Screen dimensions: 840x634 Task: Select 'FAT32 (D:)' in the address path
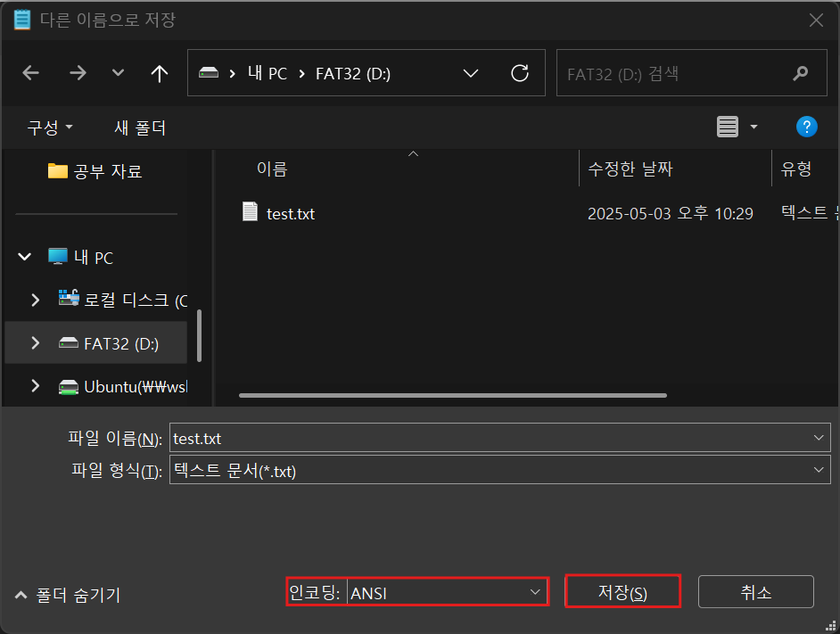coord(353,73)
